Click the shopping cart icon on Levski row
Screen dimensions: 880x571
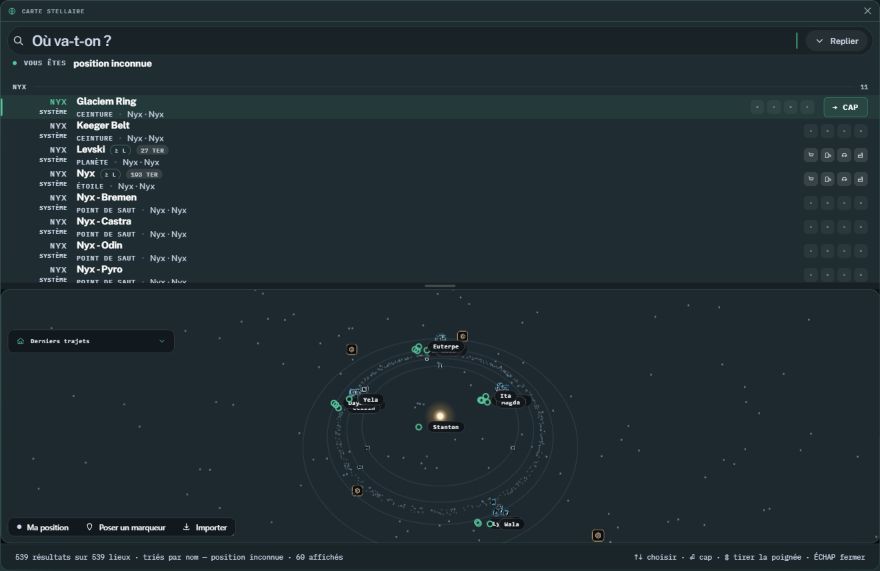(x=811, y=155)
